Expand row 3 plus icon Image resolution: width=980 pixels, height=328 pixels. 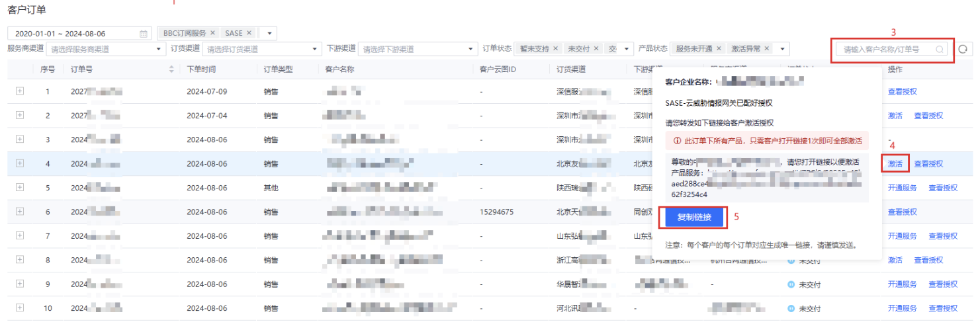pos(20,139)
